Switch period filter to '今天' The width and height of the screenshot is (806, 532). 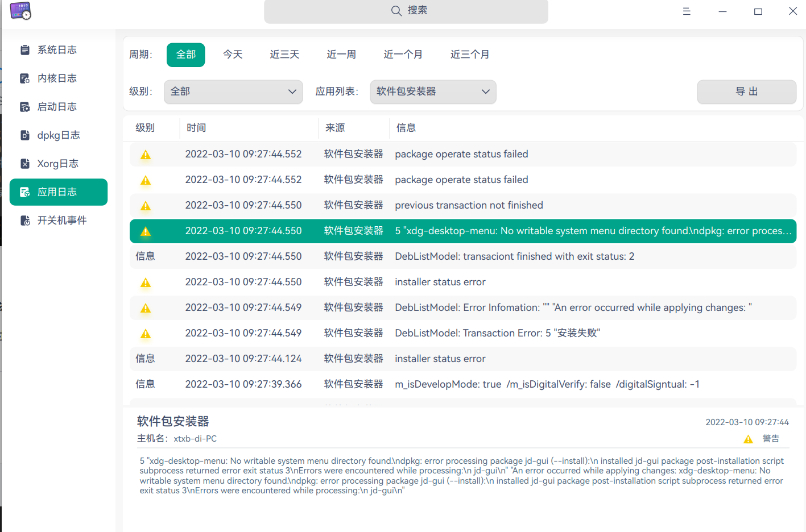233,55
